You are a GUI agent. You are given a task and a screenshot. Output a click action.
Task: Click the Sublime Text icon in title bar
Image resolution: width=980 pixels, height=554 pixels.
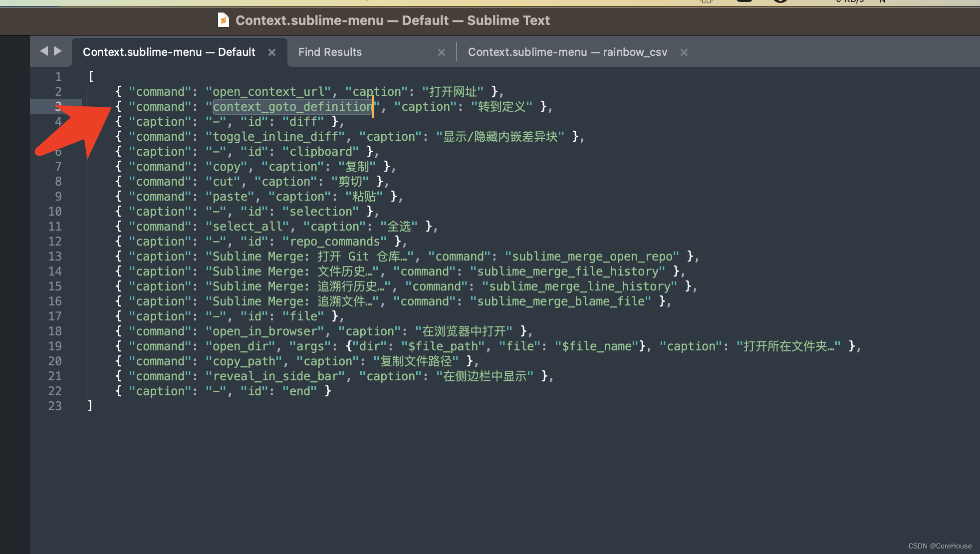click(x=223, y=20)
